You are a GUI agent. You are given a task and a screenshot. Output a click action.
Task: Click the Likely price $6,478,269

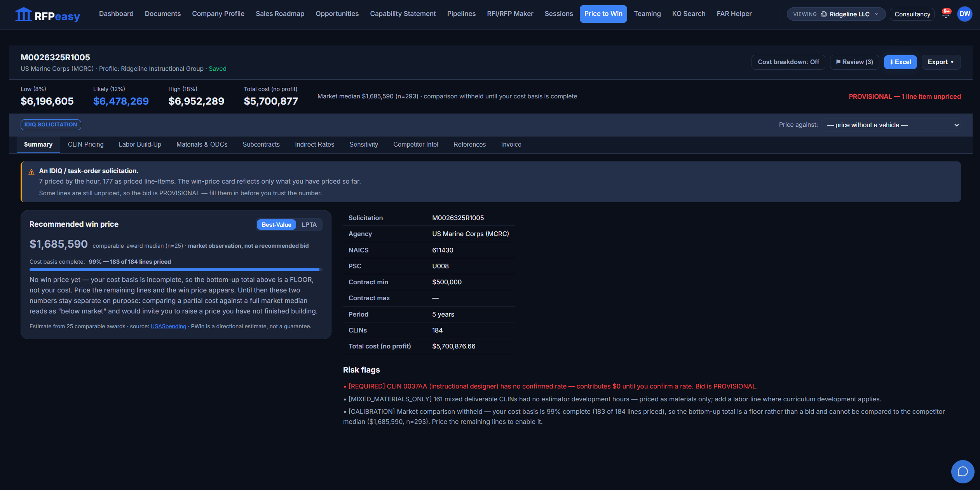pyautogui.click(x=121, y=101)
